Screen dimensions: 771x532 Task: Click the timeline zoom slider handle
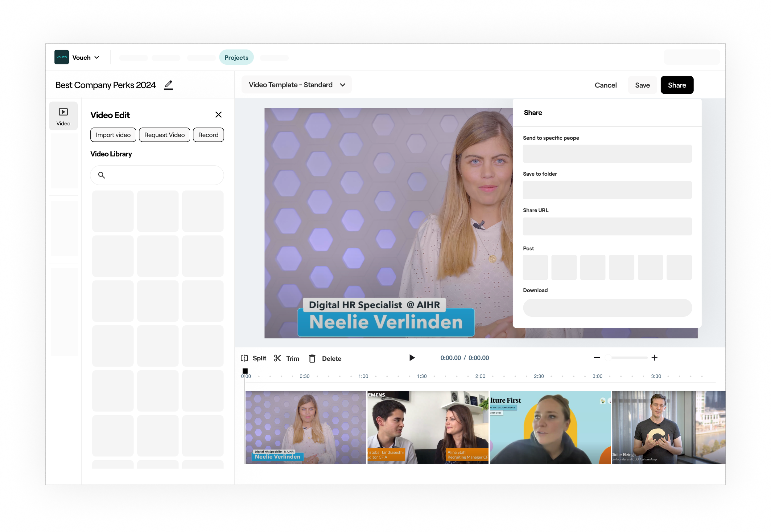[608, 358]
